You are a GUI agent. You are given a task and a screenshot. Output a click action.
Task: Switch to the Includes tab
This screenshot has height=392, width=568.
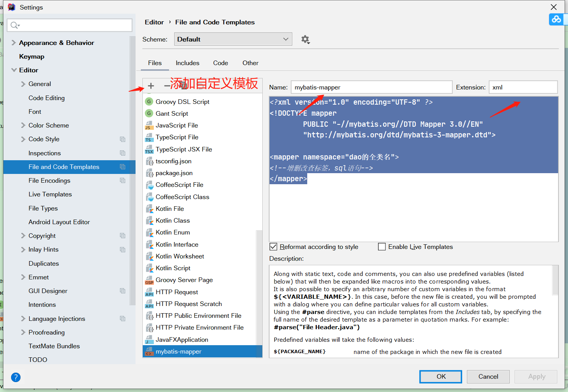[187, 63]
